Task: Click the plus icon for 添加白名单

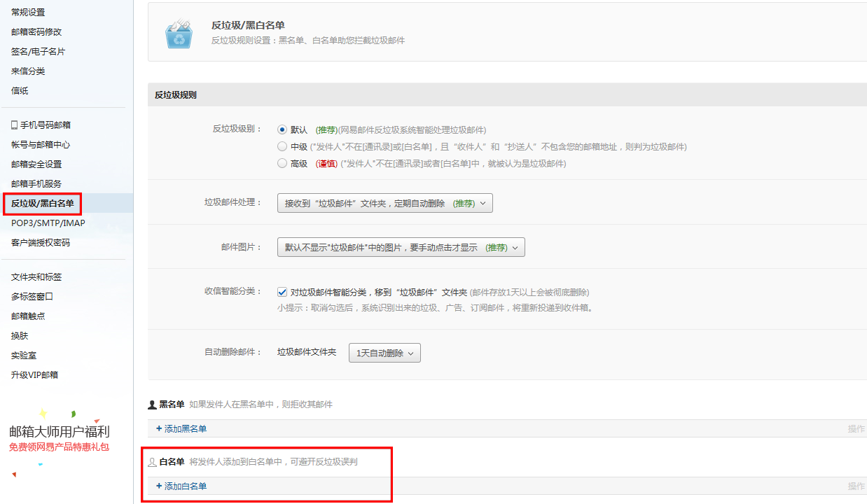Action: [159, 486]
